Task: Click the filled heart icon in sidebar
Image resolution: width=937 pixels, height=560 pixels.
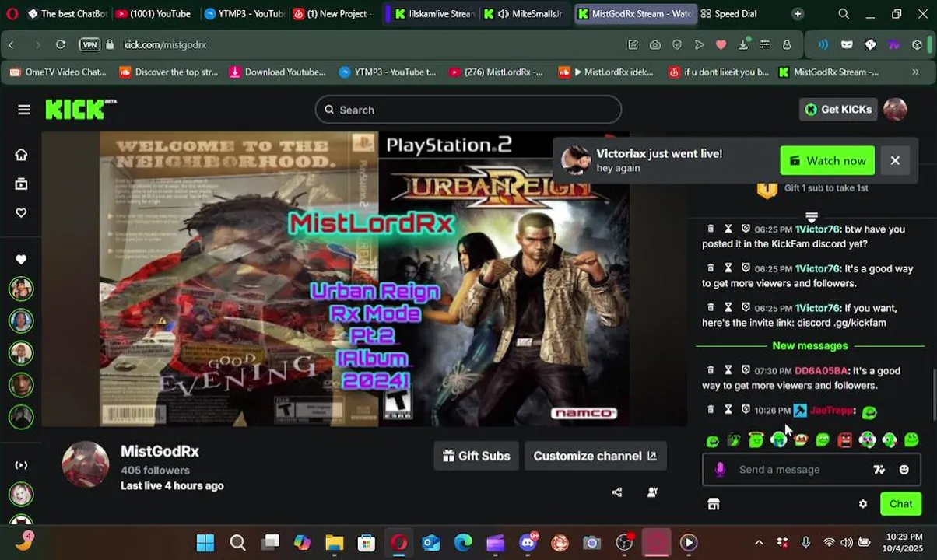Action: [x=21, y=259]
